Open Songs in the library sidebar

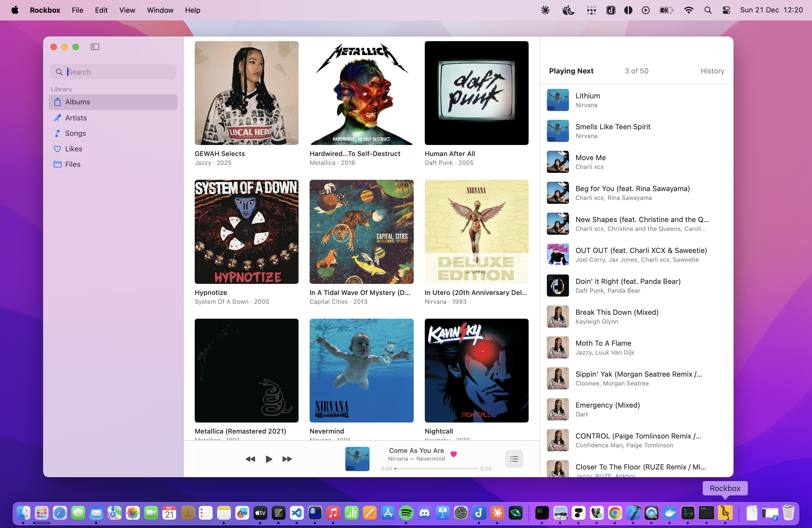[x=75, y=133]
